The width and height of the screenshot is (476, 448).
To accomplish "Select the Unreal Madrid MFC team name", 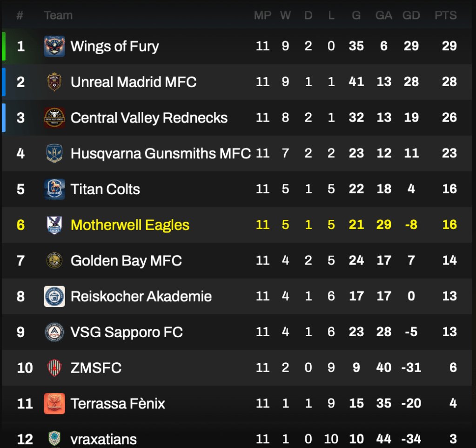I will click(134, 82).
